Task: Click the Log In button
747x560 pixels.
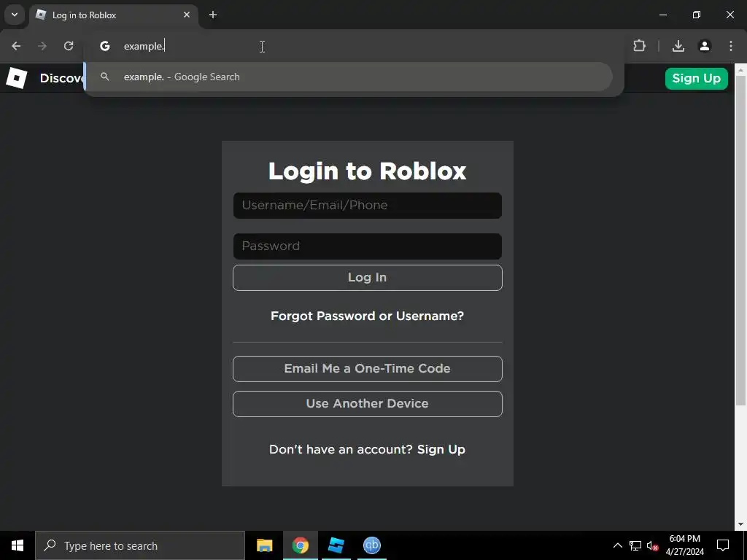Action: [368, 278]
